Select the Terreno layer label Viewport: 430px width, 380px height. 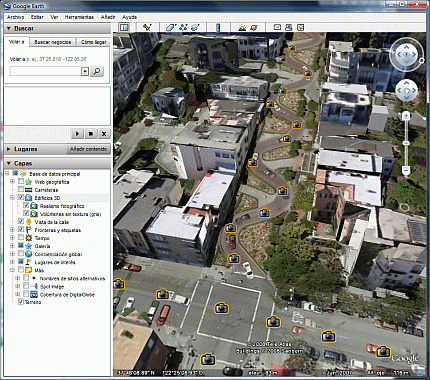coord(33,302)
